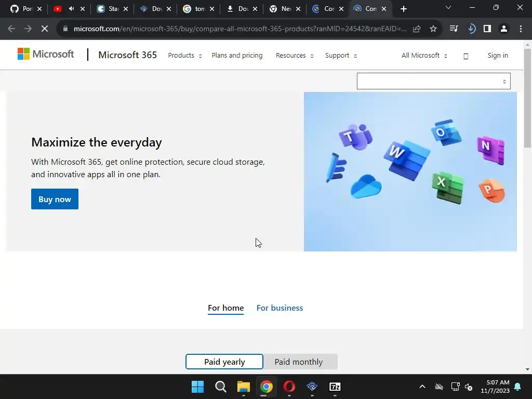Select Paid monthly billing option
This screenshot has width=532, height=399.
pos(299,362)
